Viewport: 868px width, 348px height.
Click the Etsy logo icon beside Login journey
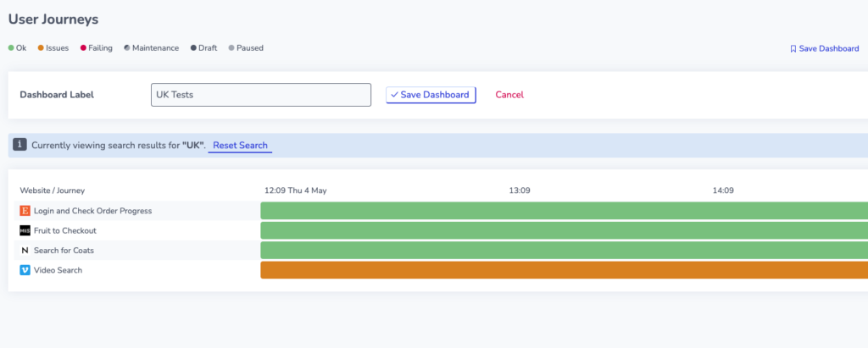[x=25, y=211]
